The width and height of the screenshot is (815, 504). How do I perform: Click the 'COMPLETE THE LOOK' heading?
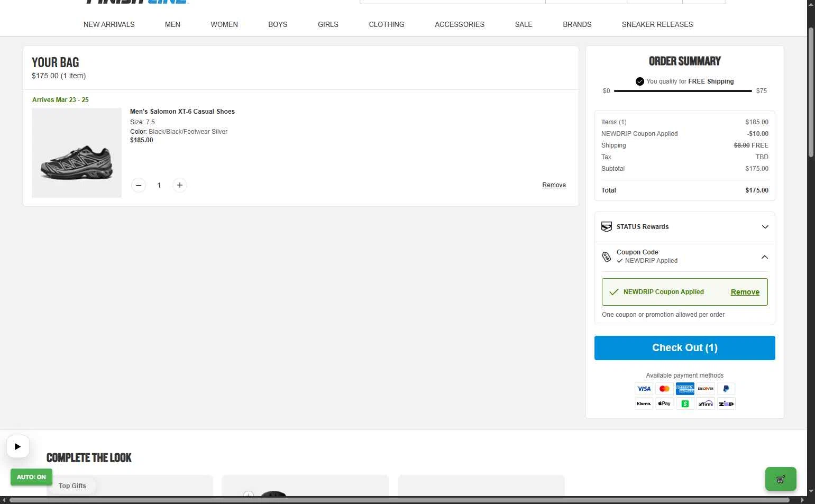(89, 458)
